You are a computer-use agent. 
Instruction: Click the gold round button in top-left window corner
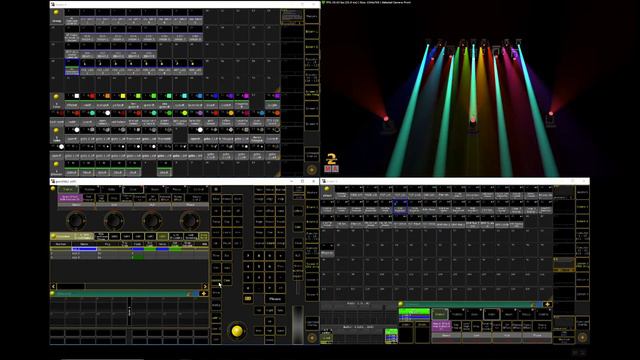pos(311,169)
